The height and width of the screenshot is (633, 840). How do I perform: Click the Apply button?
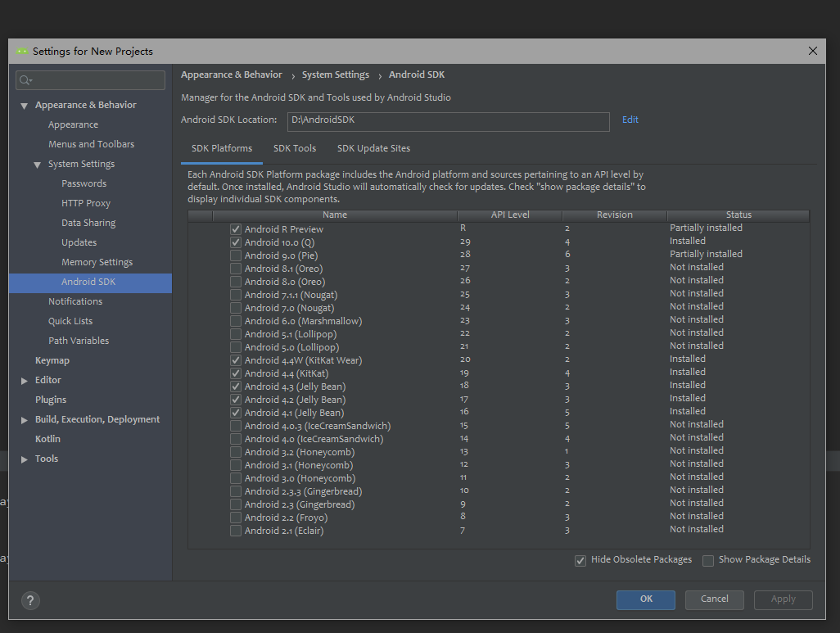(x=784, y=599)
